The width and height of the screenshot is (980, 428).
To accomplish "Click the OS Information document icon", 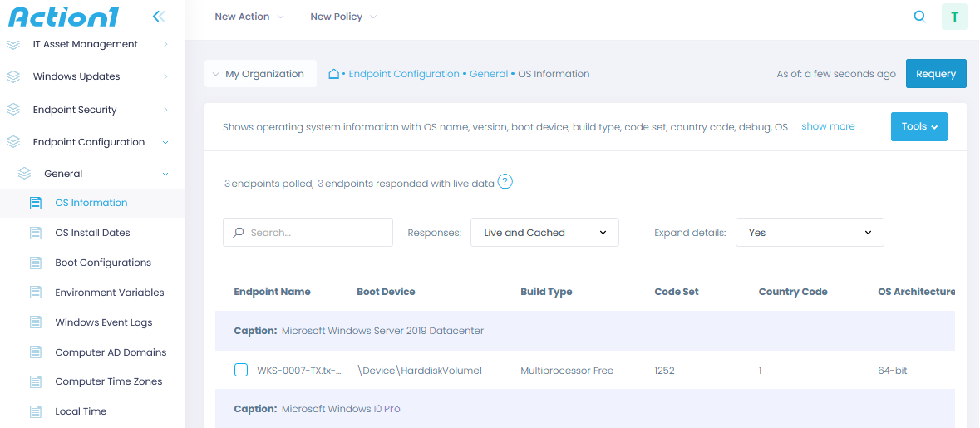I will (x=36, y=203).
